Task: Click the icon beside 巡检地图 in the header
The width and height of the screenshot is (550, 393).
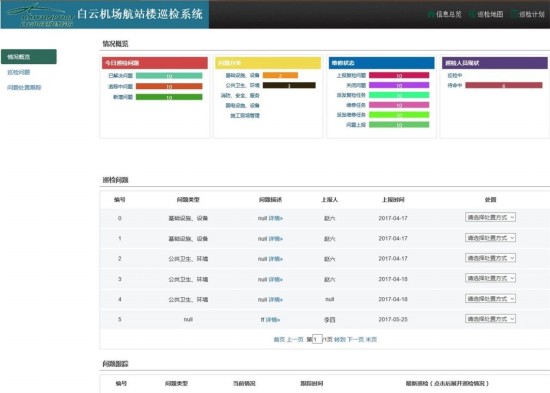Action: click(x=472, y=14)
